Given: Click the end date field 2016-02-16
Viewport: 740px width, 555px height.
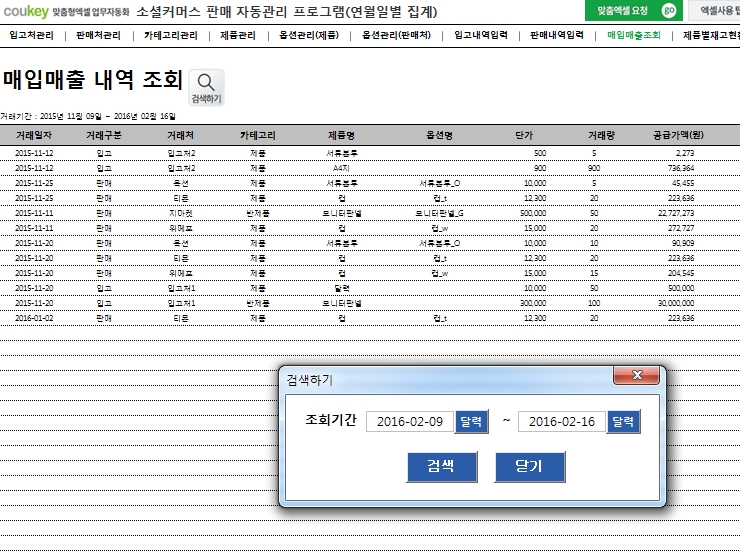Looking at the screenshot, I should point(562,421).
